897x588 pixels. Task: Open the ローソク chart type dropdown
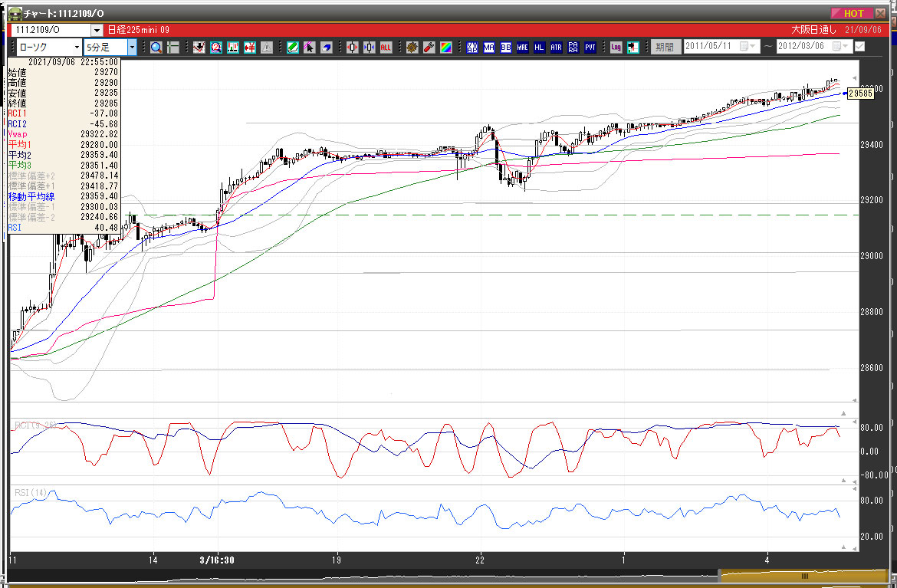(77, 48)
